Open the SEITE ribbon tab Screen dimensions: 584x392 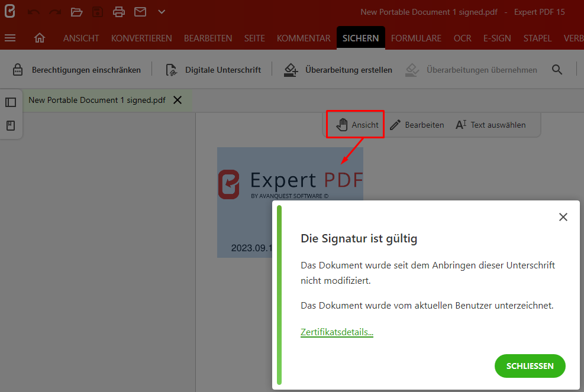[x=255, y=38]
